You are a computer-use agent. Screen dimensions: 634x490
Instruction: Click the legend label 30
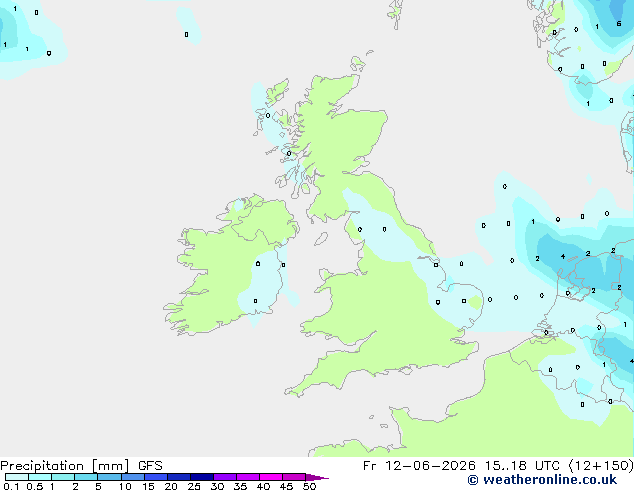[x=217, y=486]
